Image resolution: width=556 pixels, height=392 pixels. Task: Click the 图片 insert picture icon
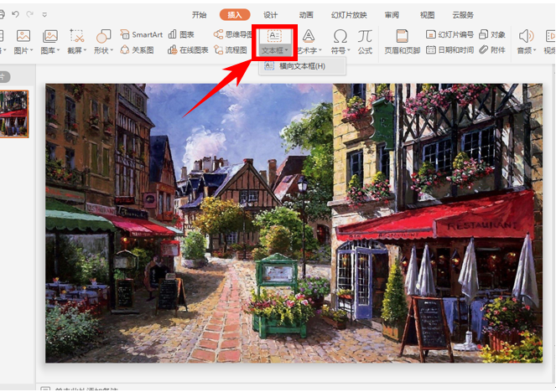coord(23,36)
